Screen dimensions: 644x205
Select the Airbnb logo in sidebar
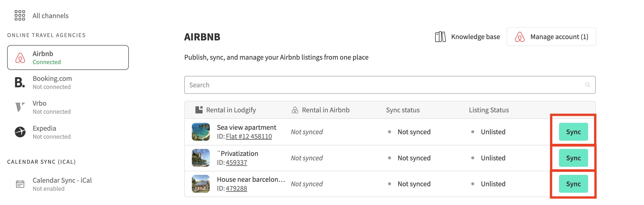20,58
